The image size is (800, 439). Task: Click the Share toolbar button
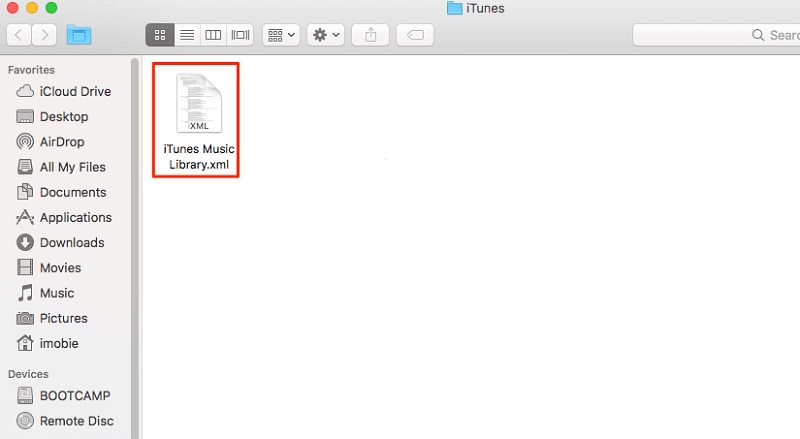coord(370,35)
